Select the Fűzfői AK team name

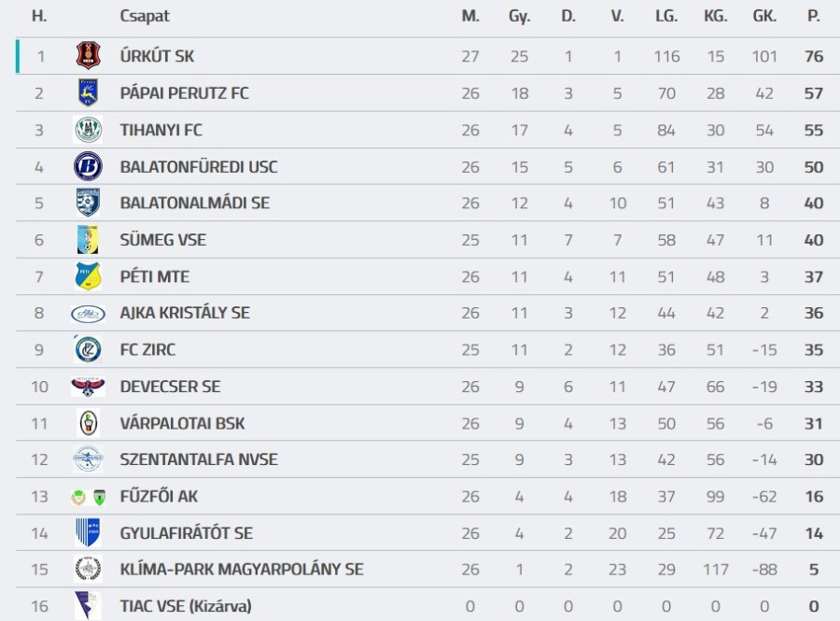pyautogui.click(x=159, y=496)
